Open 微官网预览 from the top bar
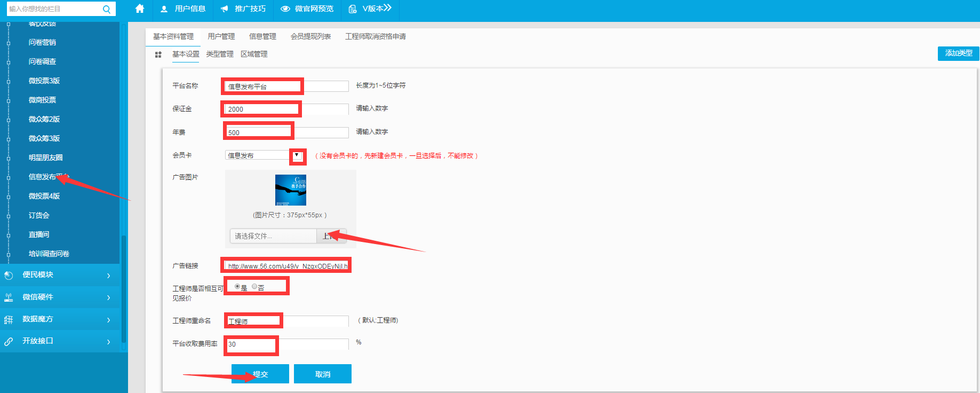This screenshot has height=393, width=980. [x=307, y=9]
